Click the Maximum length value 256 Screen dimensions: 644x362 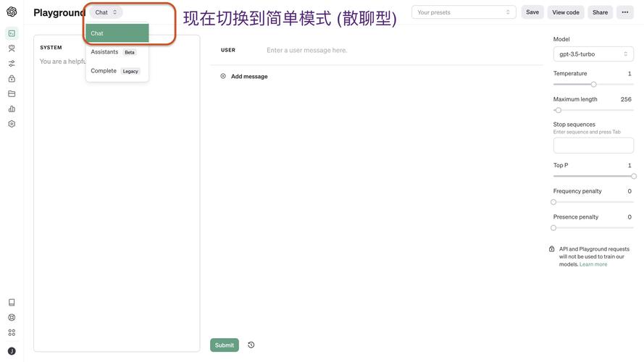(x=626, y=99)
